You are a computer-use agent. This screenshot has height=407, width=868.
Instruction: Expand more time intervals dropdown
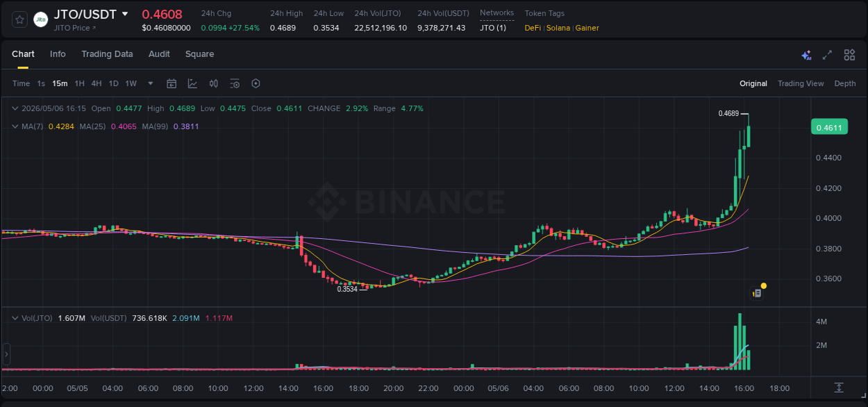[151, 83]
